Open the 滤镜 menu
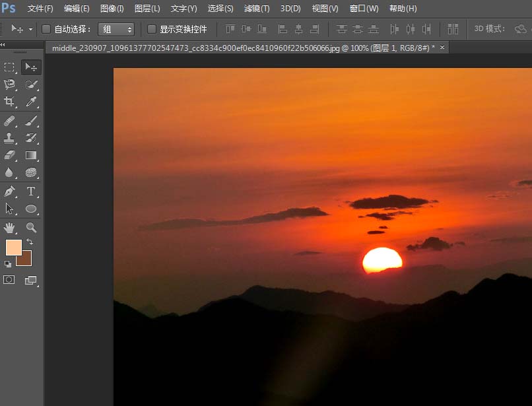Screen dimensions: 532x406 257,9
